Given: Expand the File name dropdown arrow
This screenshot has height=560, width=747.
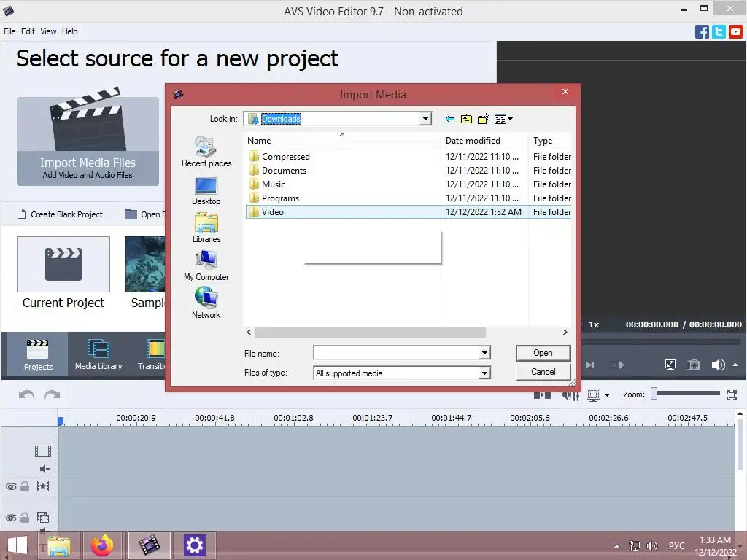Looking at the screenshot, I should pos(484,353).
